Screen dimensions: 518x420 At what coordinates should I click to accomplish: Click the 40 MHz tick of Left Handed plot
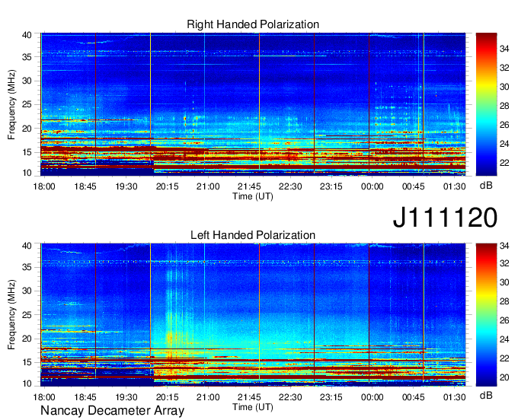pos(27,246)
